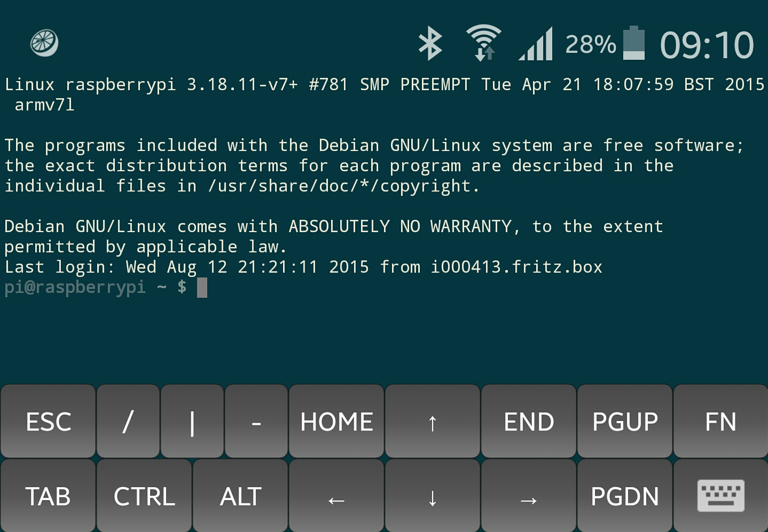Toggle the CTRL modifier key
This screenshot has height=532, width=768.
[144, 496]
